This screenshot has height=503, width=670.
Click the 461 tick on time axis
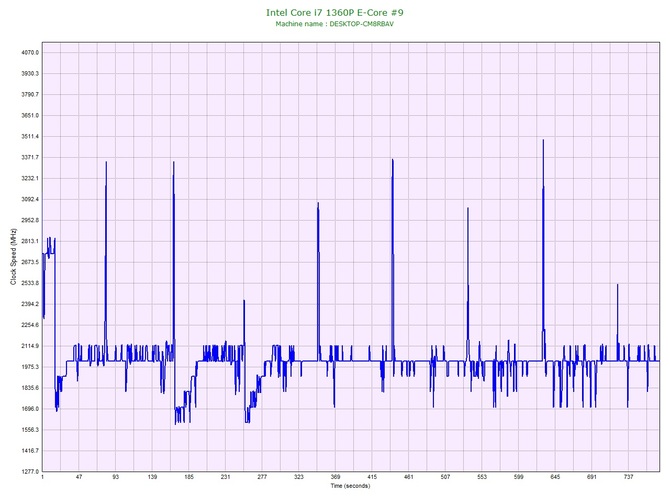(x=408, y=477)
